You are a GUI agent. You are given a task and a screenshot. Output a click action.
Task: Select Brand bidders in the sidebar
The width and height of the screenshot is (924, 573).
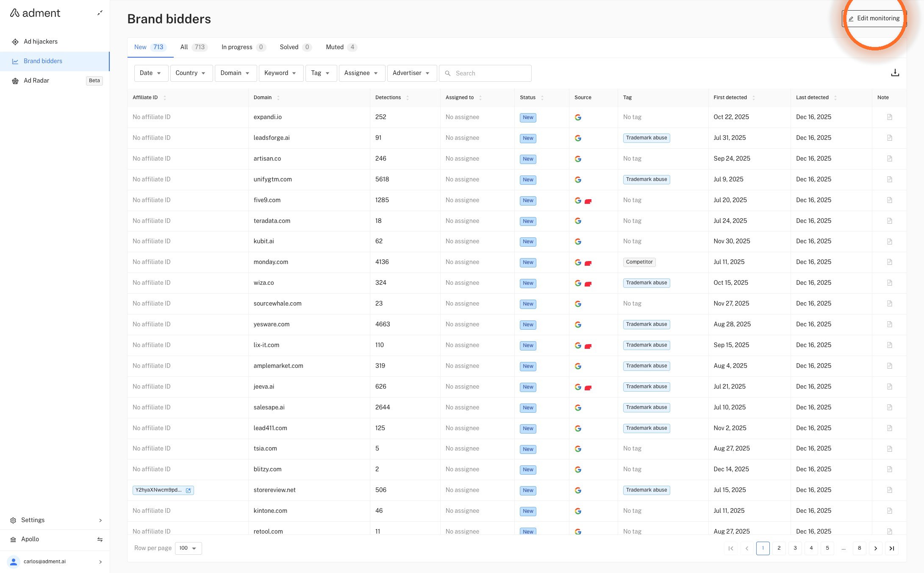click(55, 61)
